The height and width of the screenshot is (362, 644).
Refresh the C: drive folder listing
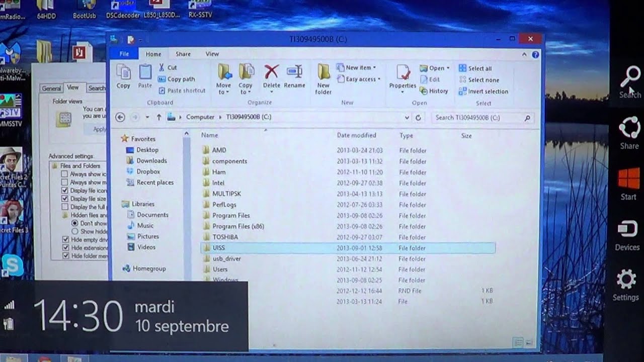(418, 118)
